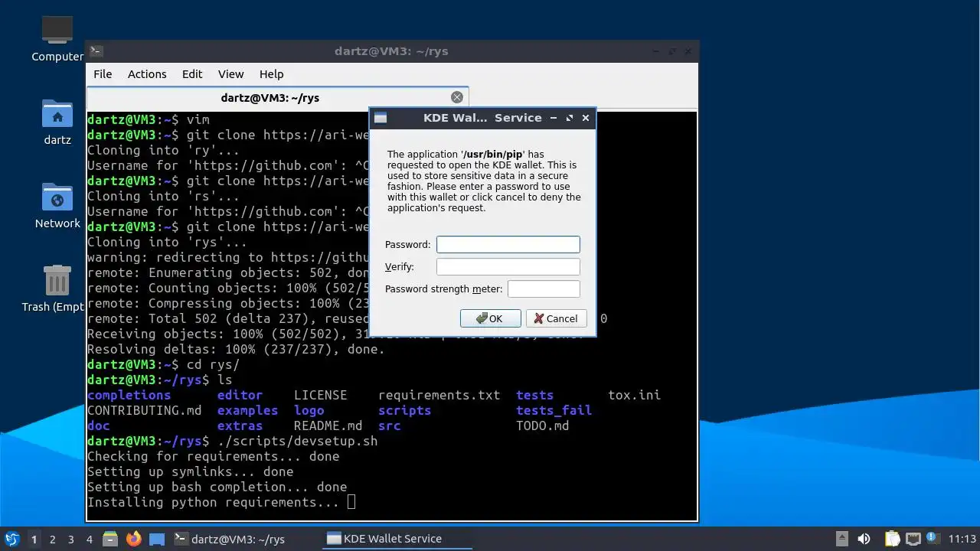This screenshot has height=551, width=980.
Task: Click the 'Setting up symlinks... done' line
Action: [x=191, y=471]
